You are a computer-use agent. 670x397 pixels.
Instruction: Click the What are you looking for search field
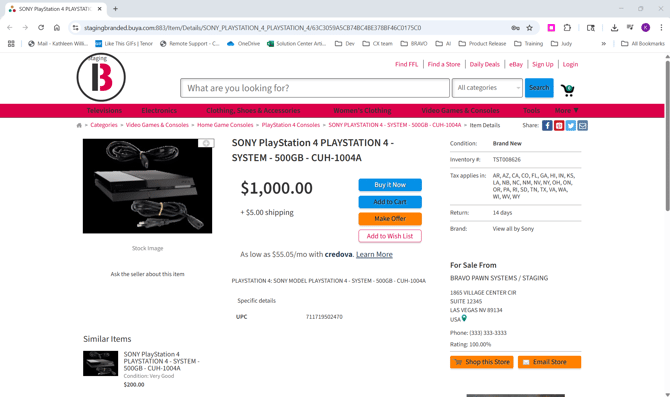[x=314, y=88]
